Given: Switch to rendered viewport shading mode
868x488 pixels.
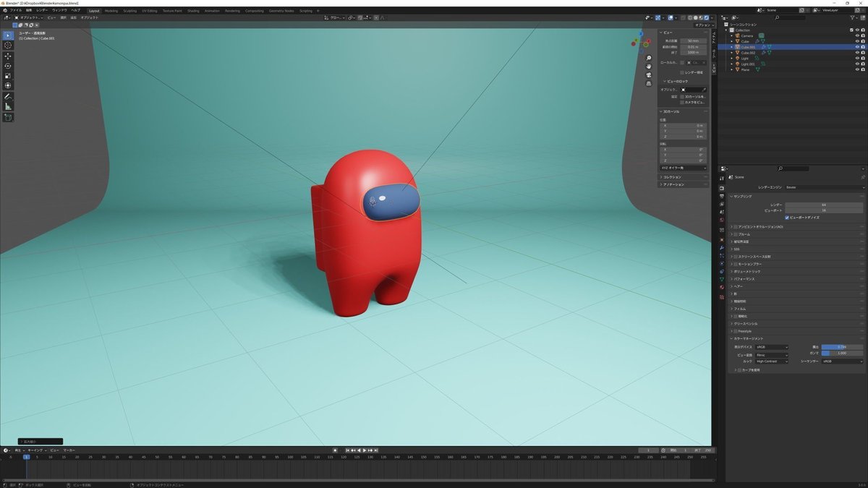Looking at the screenshot, I should (x=706, y=17).
